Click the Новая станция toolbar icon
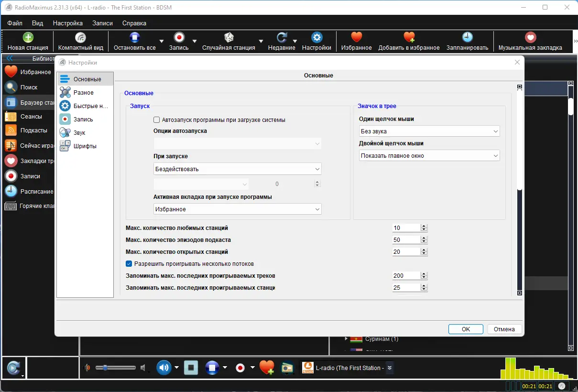Screen dimensions: 578x392 tap(28, 38)
